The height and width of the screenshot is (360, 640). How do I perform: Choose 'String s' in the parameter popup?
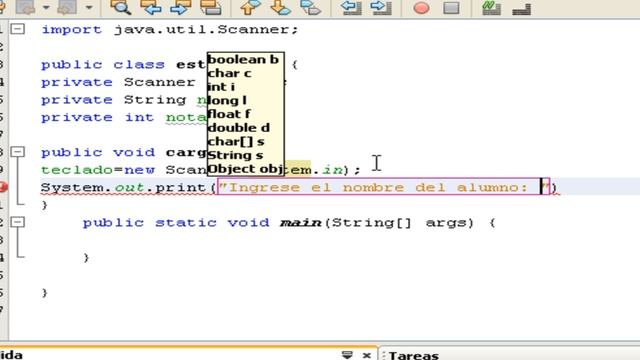click(235, 155)
